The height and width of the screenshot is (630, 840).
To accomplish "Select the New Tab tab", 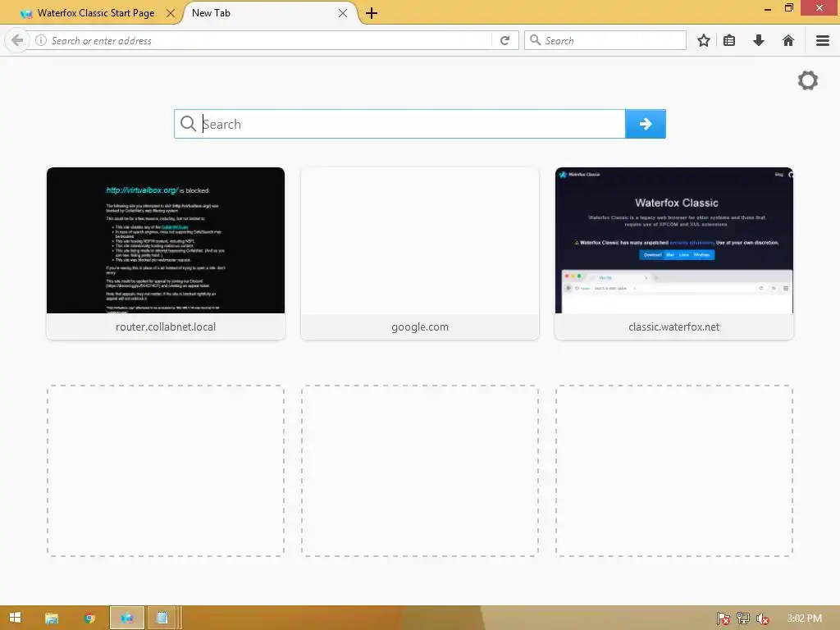I will [x=268, y=13].
